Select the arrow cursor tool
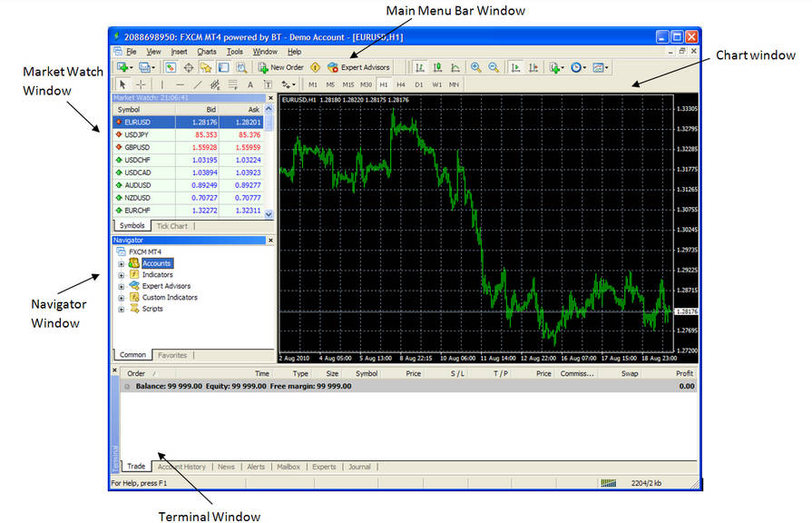This screenshot has width=812, height=523. [x=122, y=84]
